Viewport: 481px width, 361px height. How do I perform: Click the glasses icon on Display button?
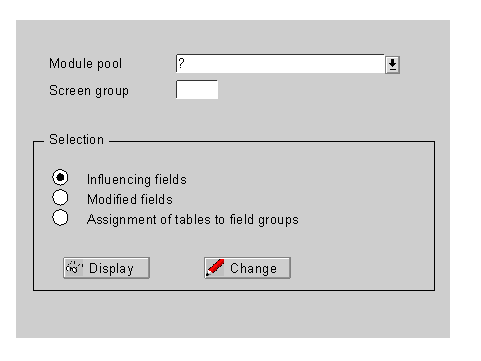pyautogui.click(x=74, y=268)
